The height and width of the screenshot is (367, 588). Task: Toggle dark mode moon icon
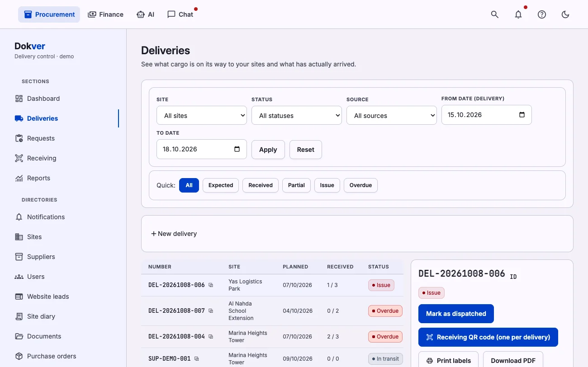(x=565, y=14)
